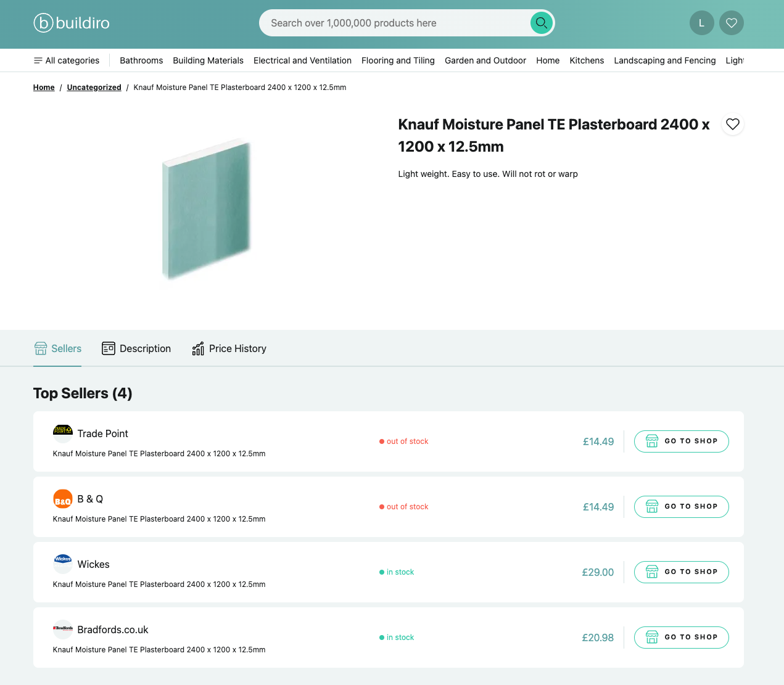
Task: Select the Sellers tab
Action: [58, 348]
